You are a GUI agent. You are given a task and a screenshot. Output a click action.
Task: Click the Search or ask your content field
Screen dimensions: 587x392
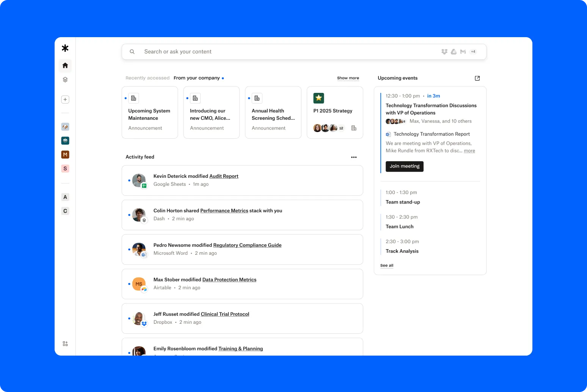click(304, 52)
